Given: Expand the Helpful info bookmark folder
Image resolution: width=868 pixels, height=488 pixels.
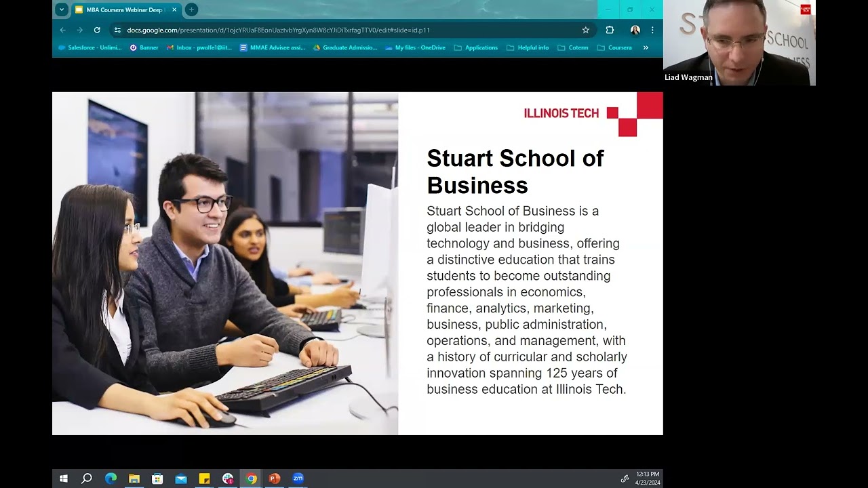Looking at the screenshot, I should [x=528, y=47].
